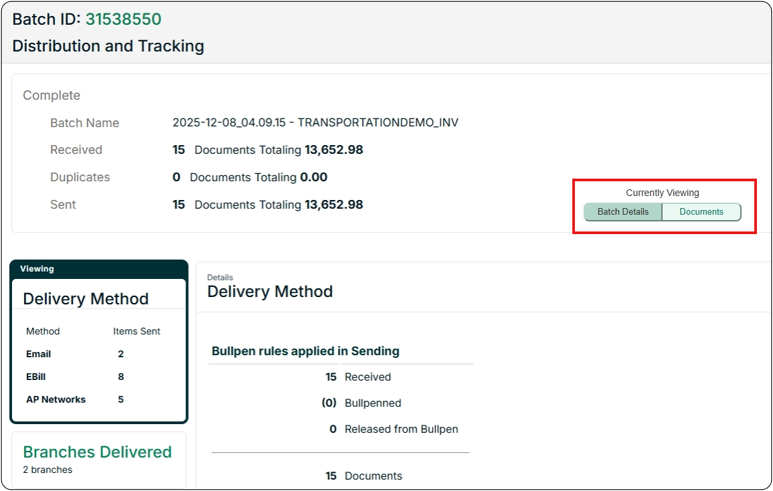This screenshot has width=773, height=491.
Task: Click the Distribution and Tracking heading
Action: (108, 46)
